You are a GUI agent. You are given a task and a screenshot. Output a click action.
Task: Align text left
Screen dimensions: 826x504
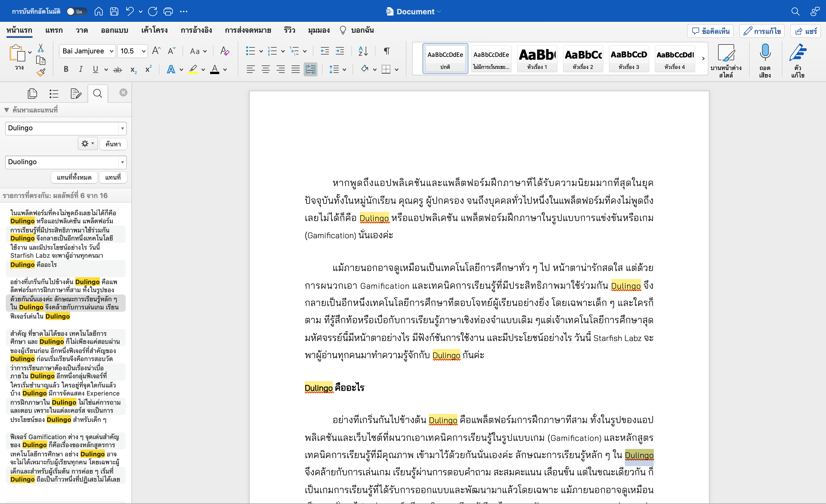(x=251, y=69)
